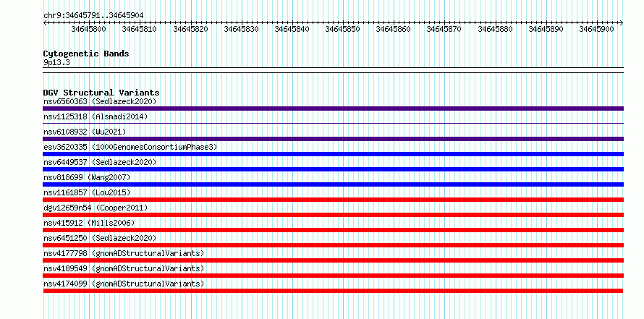This screenshot has width=644, height=319.
Task: Click ruler position 34645840
Action: [292, 29]
